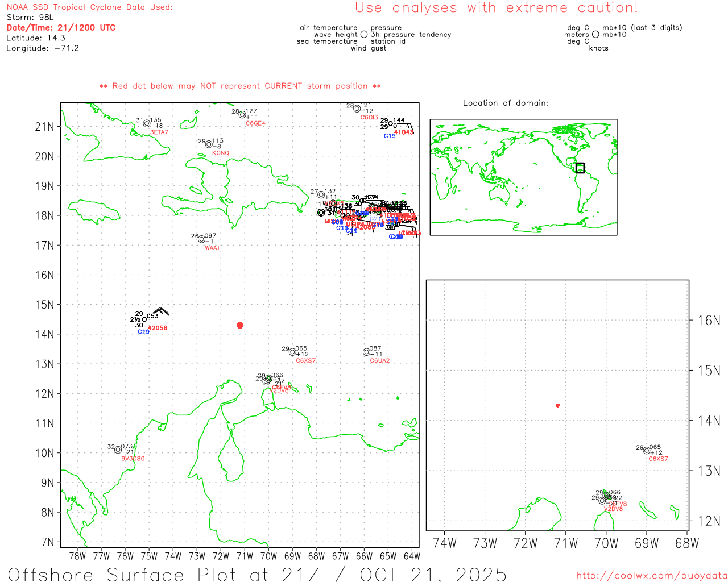Click the 16N label on inset map axis
This screenshot has width=728, height=582.
[709, 321]
